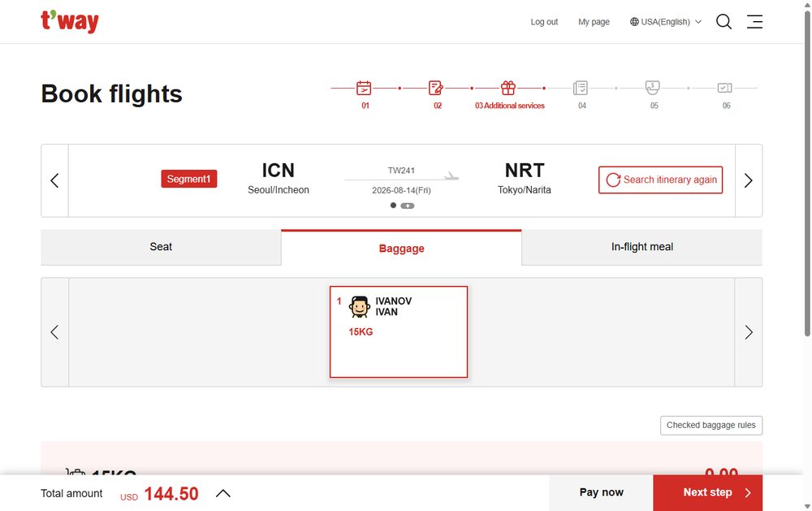Open the USA(English) language dropdown
This screenshot has width=812, height=511.
point(666,22)
